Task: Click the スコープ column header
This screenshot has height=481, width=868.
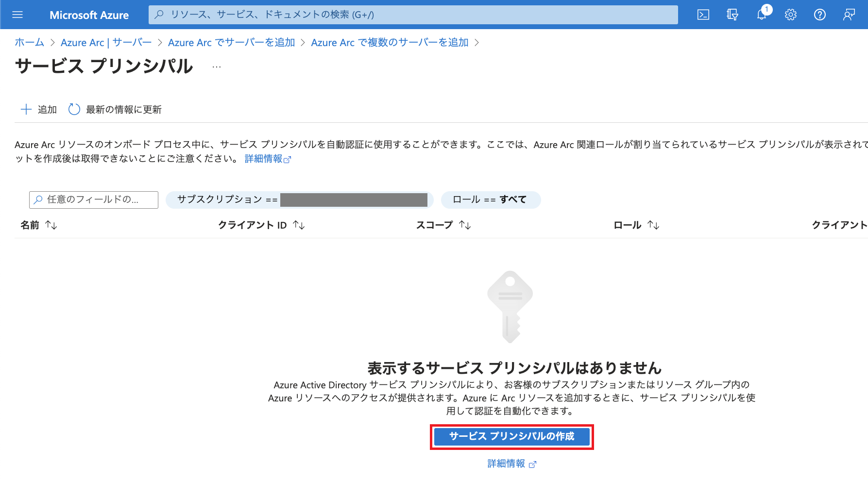Action: [434, 225]
